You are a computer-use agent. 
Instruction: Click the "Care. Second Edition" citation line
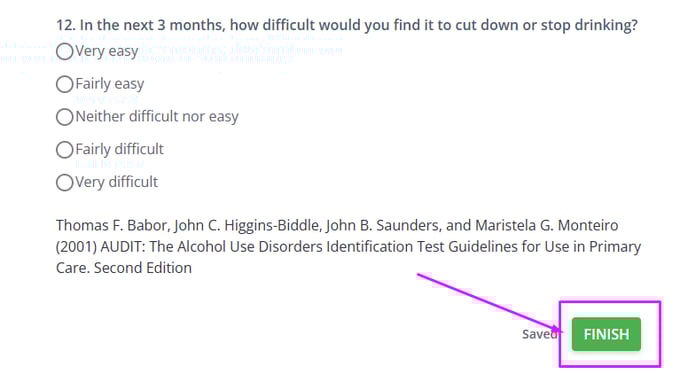(x=124, y=268)
